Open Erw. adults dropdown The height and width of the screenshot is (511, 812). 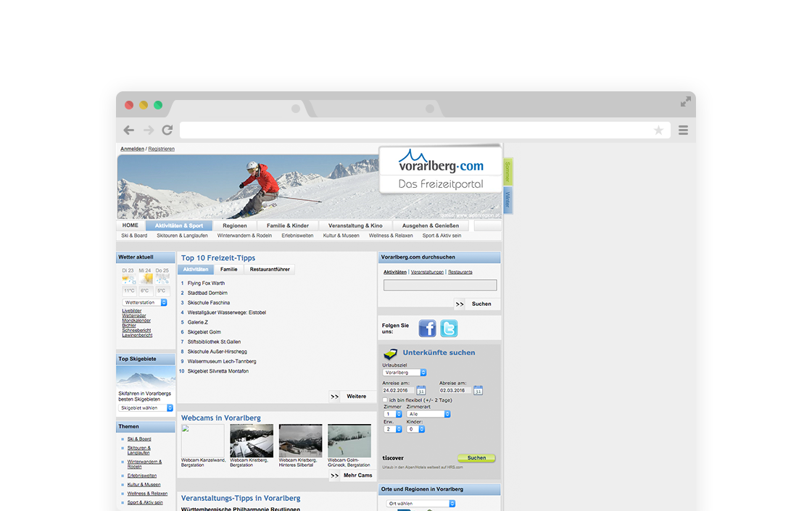tap(392, 429)
